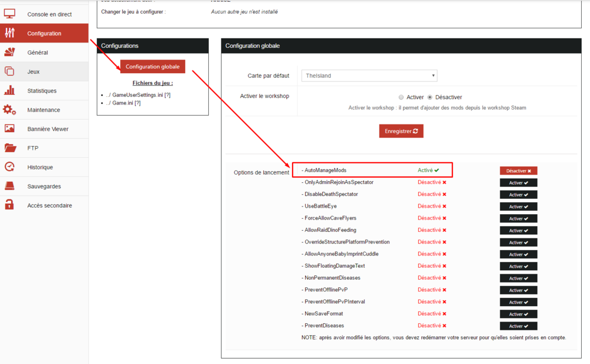The height and width of the screenshot is (364, 590).
Task: Open the GameUserSettings.ini file link
Action: 137,95
